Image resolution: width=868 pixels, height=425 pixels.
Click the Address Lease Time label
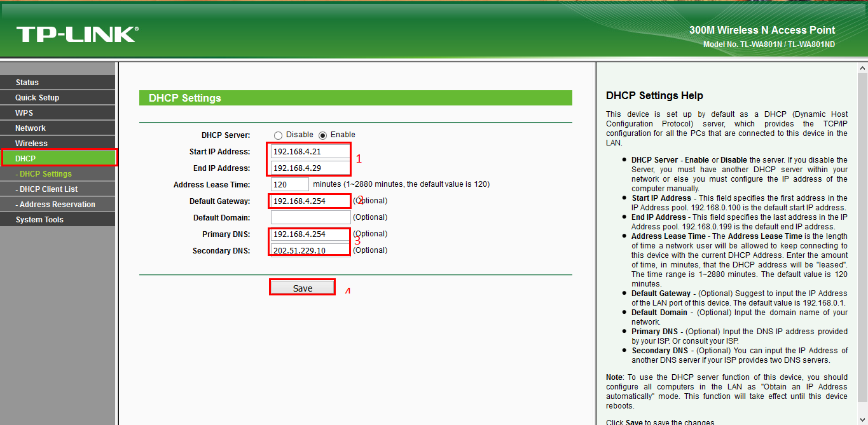(x=212, y=185)
